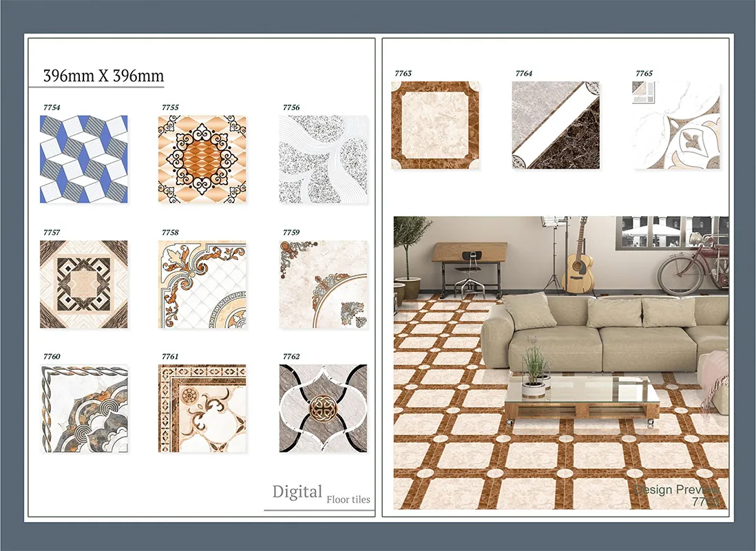This screenshot has width=756, height=551.
Task: Pick the white marble leaf-motif tile 7765
Action: click(x=676, y=125)
